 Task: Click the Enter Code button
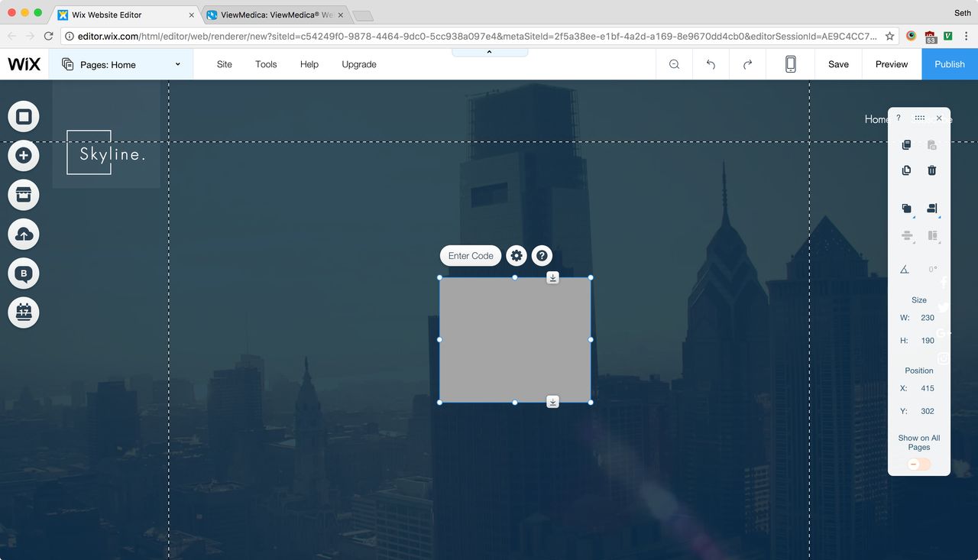(x=470, y=255)
